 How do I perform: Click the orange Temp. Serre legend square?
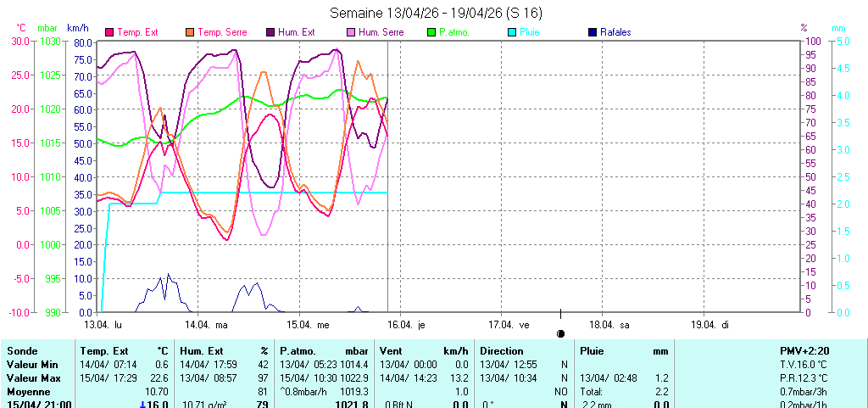pos(190,32)
